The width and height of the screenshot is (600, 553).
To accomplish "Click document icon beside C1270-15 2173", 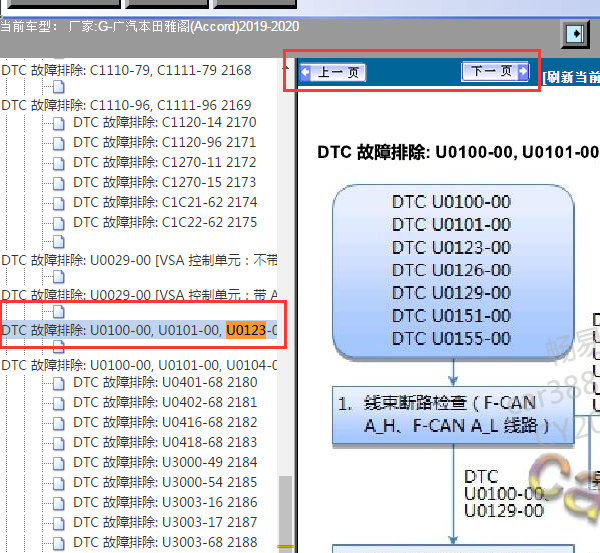I will [59, 183].
